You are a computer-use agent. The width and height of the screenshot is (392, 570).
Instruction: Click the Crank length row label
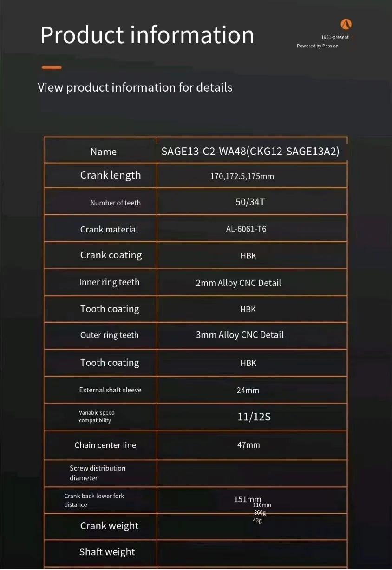tap(111, 175)
